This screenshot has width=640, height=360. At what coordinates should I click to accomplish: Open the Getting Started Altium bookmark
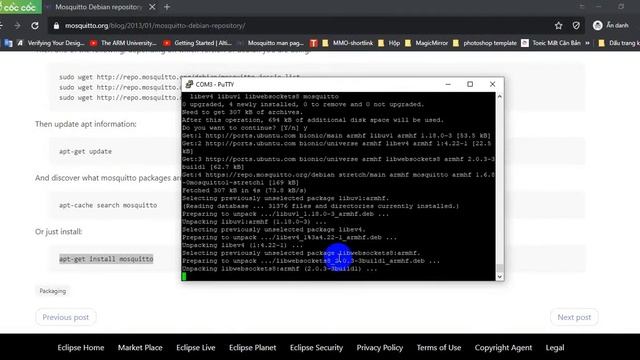(198, 43)
